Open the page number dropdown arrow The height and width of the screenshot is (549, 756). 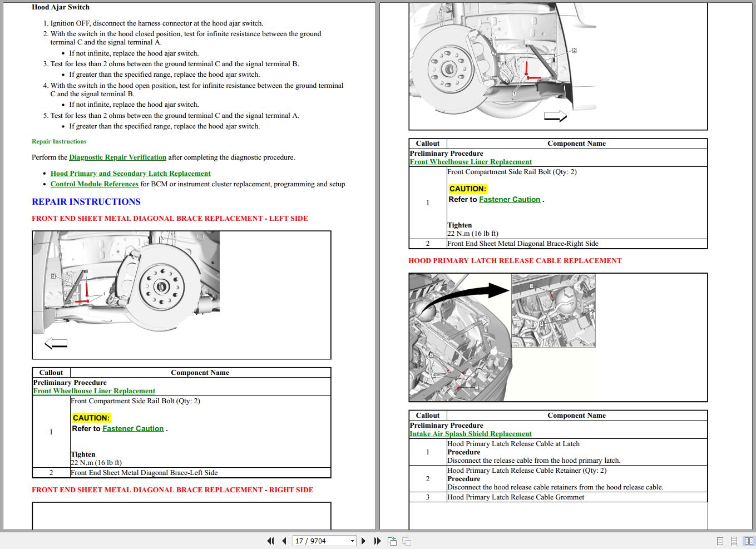[x=352, y=541]
